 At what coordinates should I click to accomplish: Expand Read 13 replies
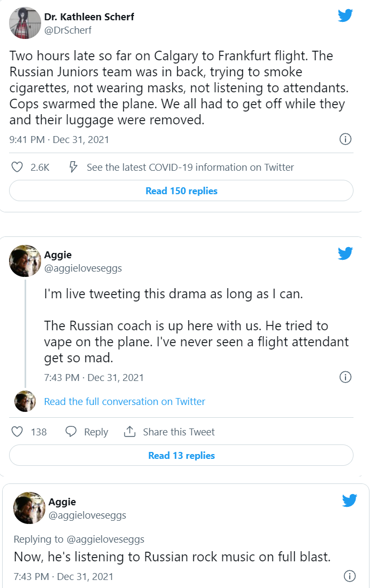click(x=182, y=455)
